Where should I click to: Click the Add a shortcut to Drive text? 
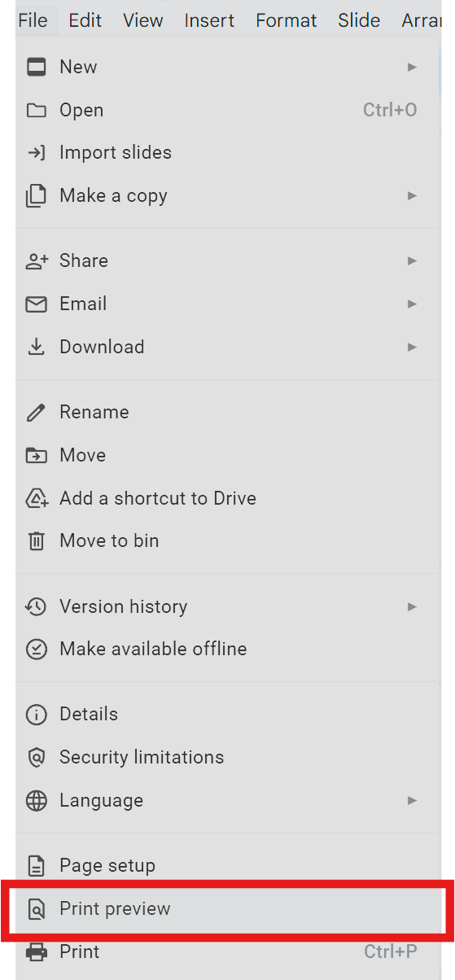[x=158, y=498]
